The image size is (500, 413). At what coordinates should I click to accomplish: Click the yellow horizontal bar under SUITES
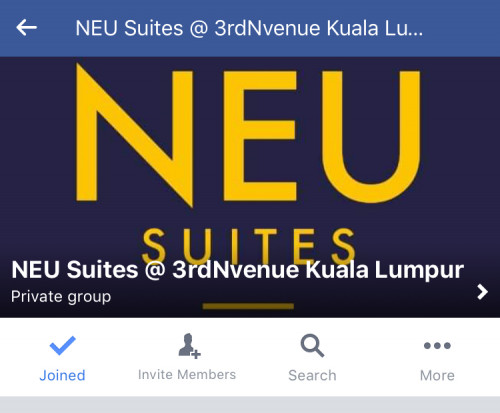(x=248, y=306)
